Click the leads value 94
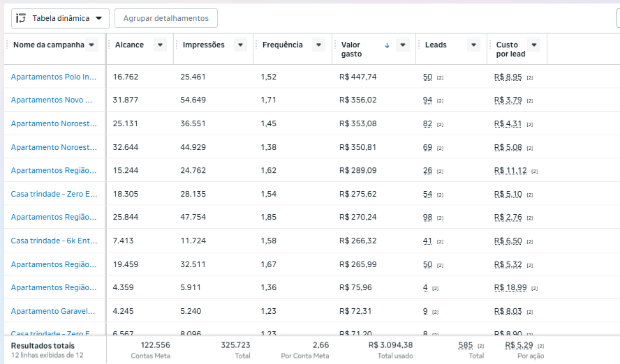 click(x=427, y=100)
